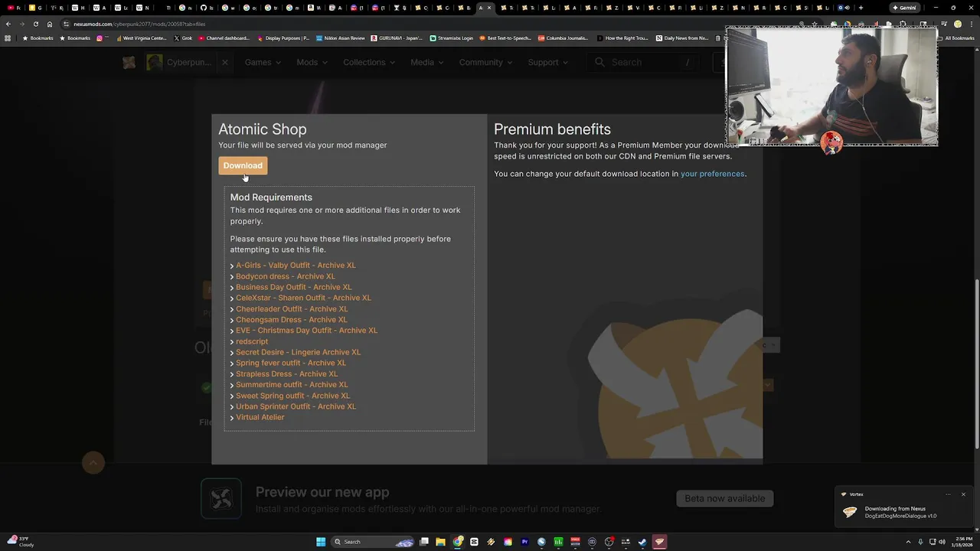Expand the Community dropdown menu

[485, 62]
